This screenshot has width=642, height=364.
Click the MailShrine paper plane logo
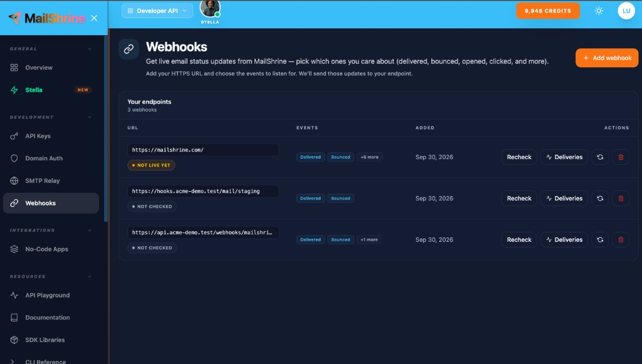(15, 18)
